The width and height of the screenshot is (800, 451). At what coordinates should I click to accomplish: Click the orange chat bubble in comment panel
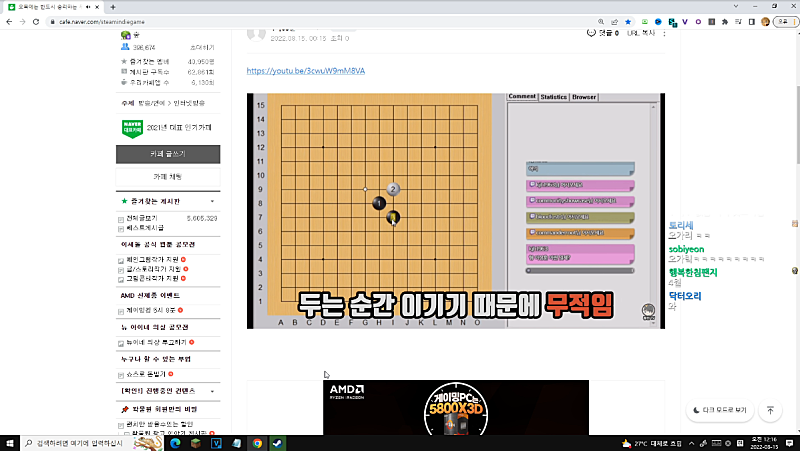580,233
